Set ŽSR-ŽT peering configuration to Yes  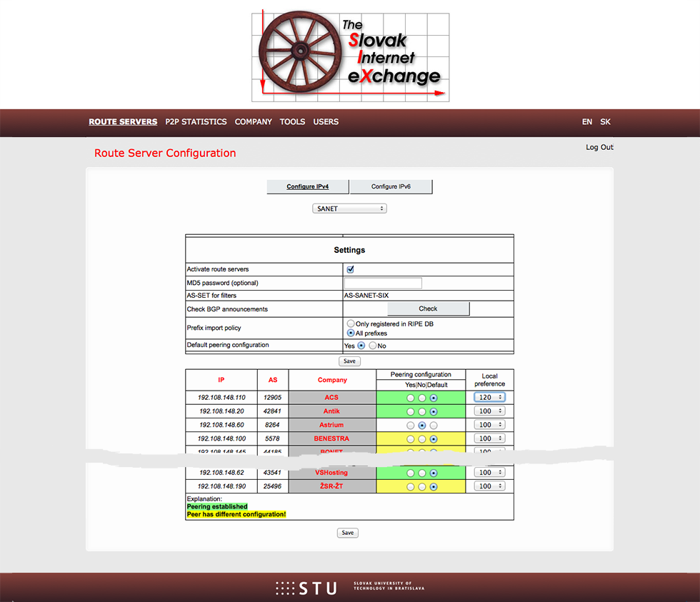tap(410, 487)
